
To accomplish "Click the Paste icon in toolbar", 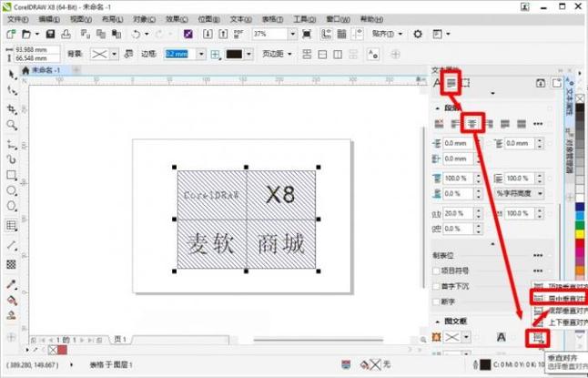I will pos(117,35).
